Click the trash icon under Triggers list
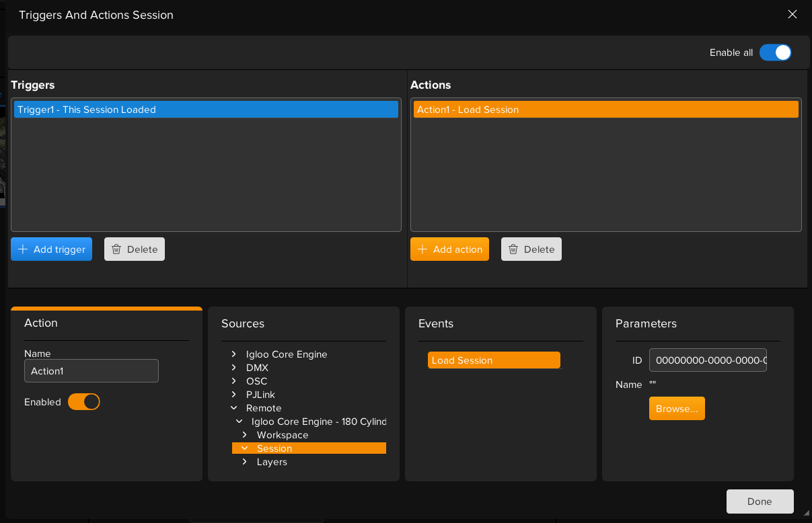The image size is (812, 523). click(x=116, y=249)
